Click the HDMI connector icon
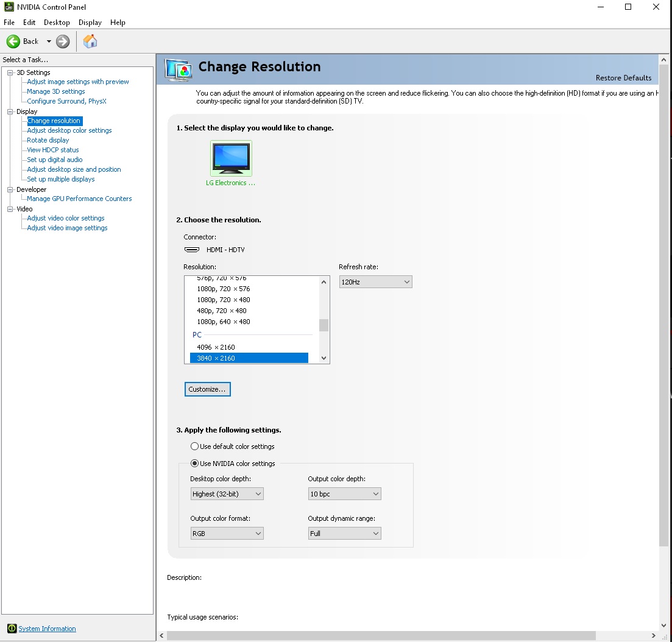This screenshot has height=642, width=672. (x=191, y=250)
